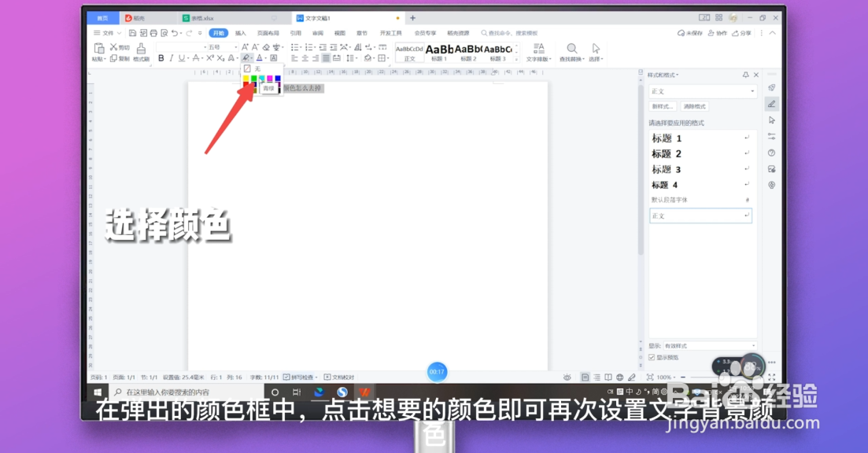Select the yellow highlight swatch

click(x=246, y=79)
